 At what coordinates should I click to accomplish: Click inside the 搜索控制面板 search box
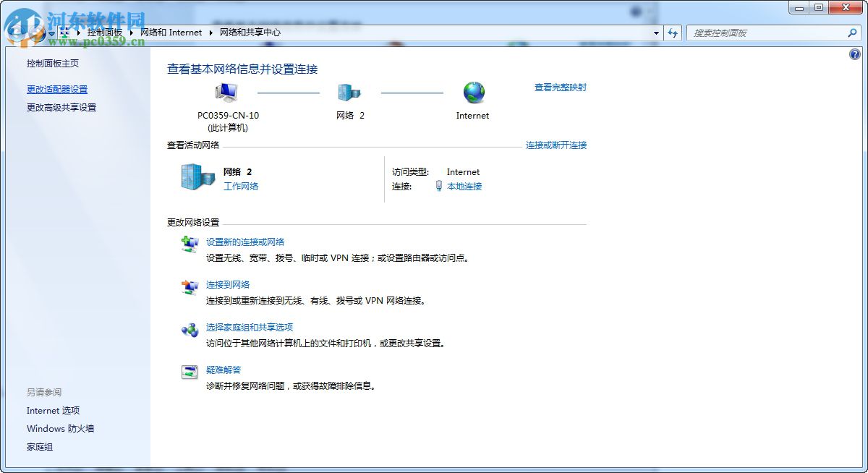[767, 33]
